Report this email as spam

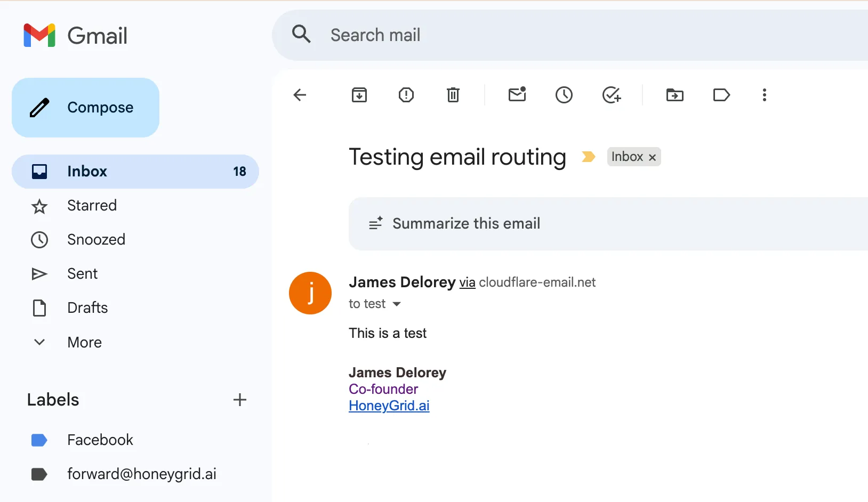pyautogui.click(x=406, y=95)
